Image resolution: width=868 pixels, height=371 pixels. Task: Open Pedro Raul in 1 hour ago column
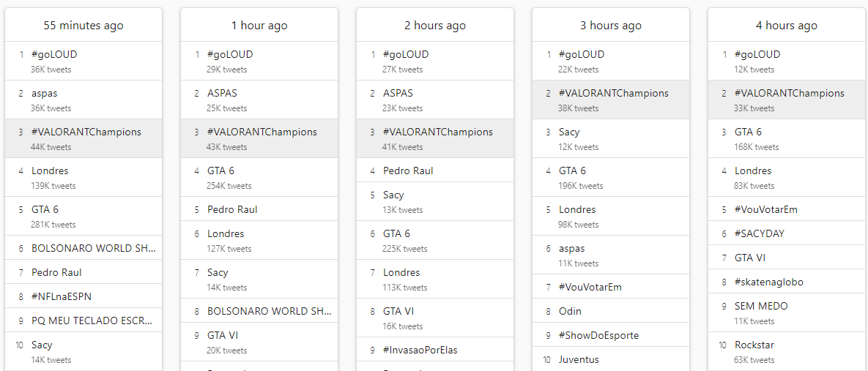pyautogui.click(x=232, y=209)
